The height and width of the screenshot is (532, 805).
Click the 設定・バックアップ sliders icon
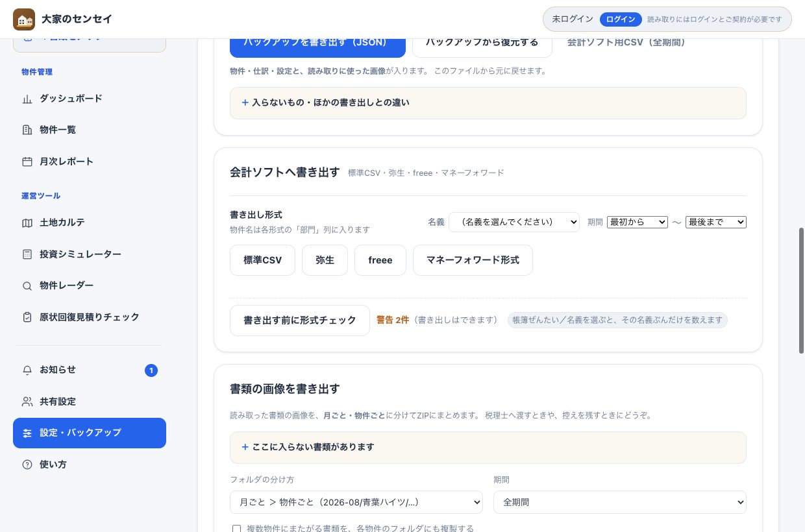coord(27,433)
